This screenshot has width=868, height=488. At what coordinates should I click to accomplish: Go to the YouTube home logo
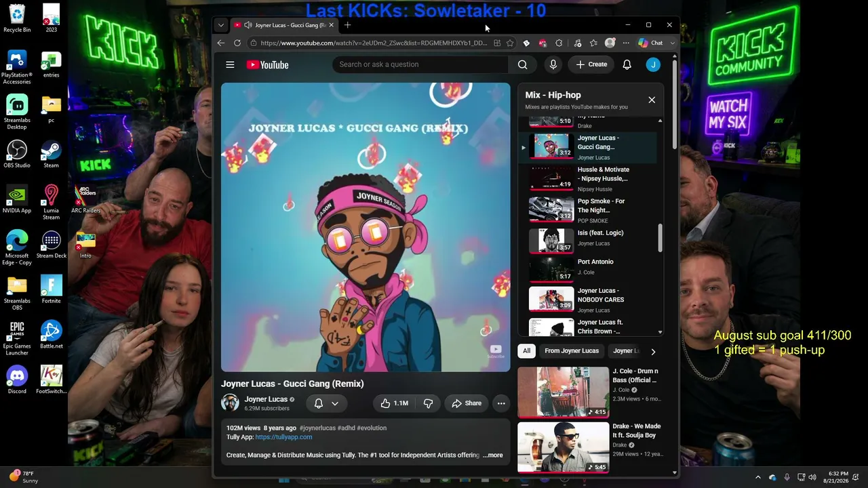click(267, 64)
